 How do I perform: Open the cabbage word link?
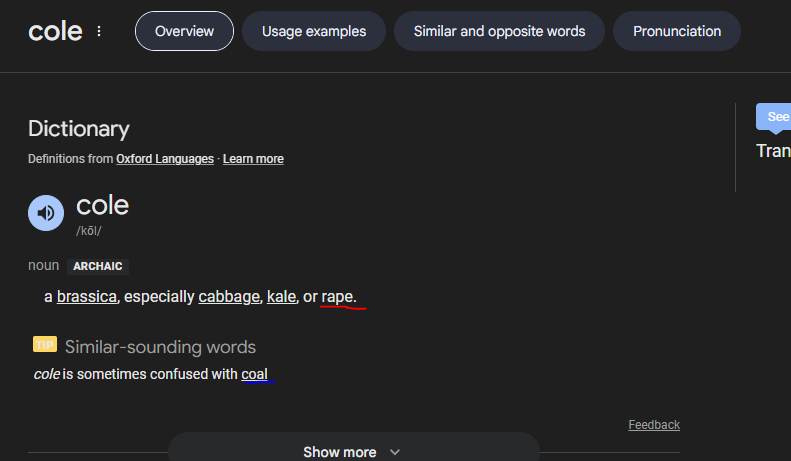pyautogui.click(x=229, y=297)
